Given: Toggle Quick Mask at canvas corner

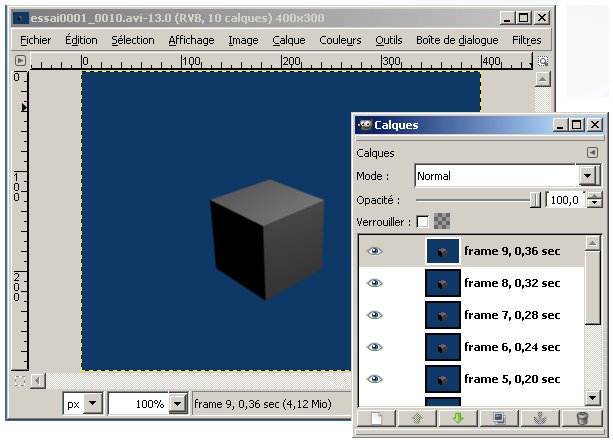Looking at the screenshot, I should (20, 380).
